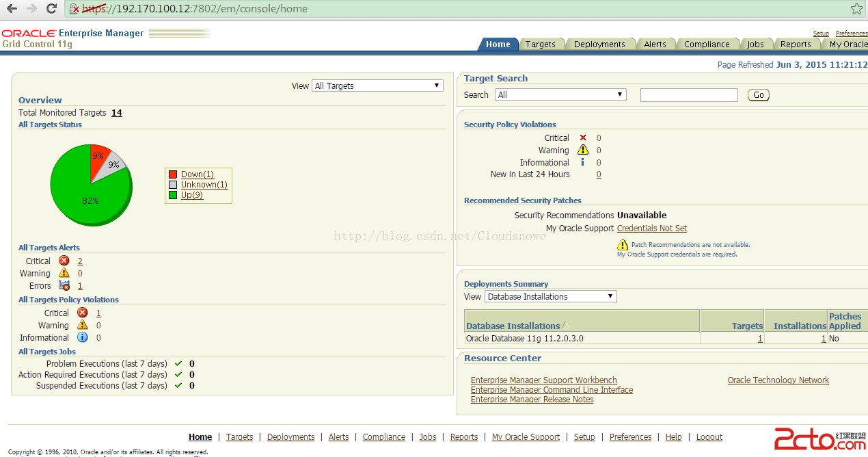
Task: Click the Go search button
Action: click(759, 95)
